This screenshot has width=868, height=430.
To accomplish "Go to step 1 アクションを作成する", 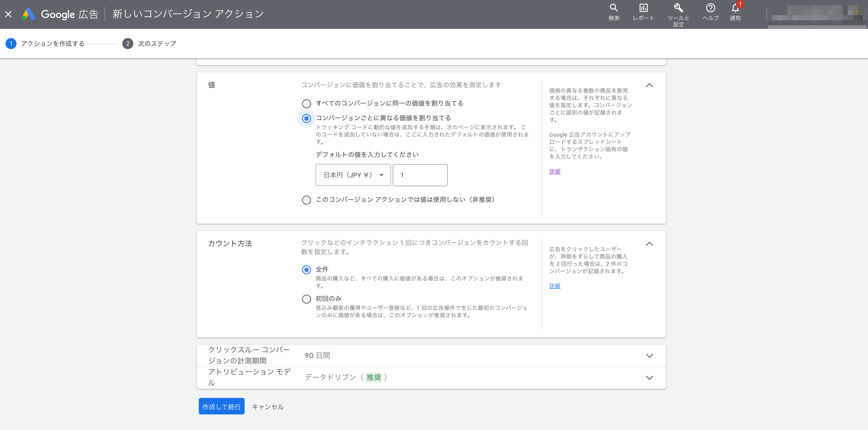I will click(45, 44).
